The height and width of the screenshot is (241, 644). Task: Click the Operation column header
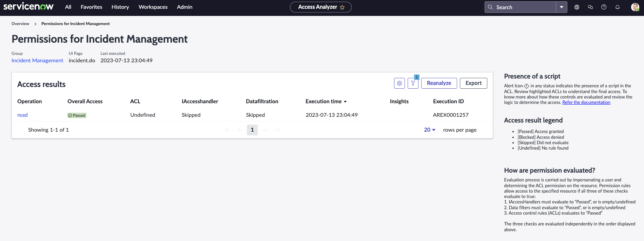pyautogui.click(x=30, y=101)
